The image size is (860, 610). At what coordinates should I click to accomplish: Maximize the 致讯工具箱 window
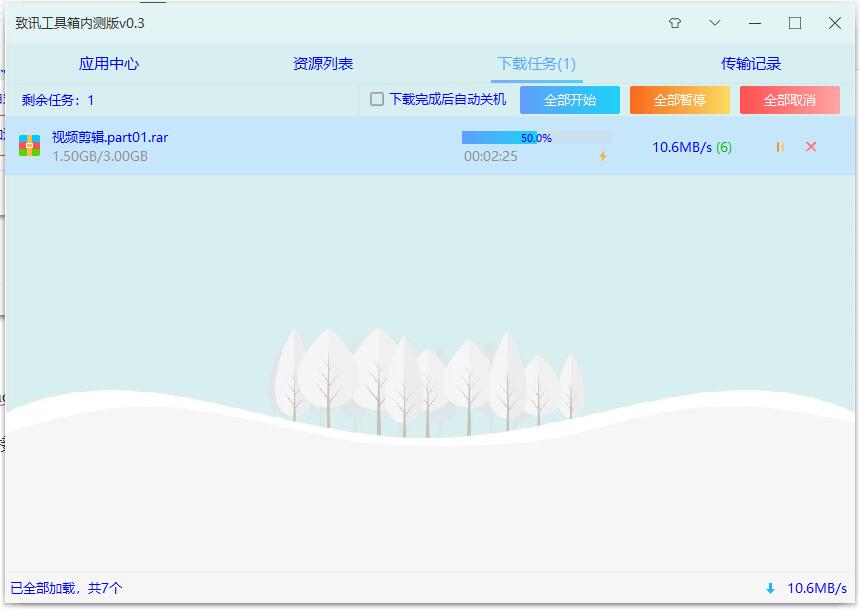coord(795,23)
